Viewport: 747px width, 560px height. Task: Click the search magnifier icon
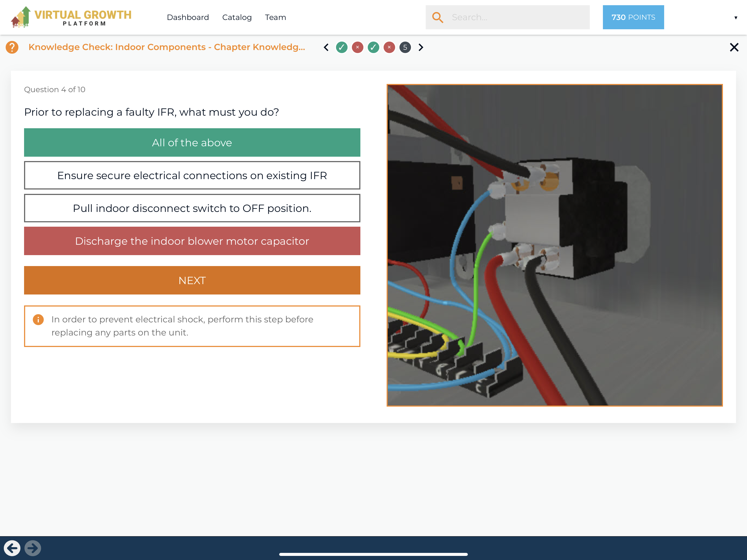[438, 17]
